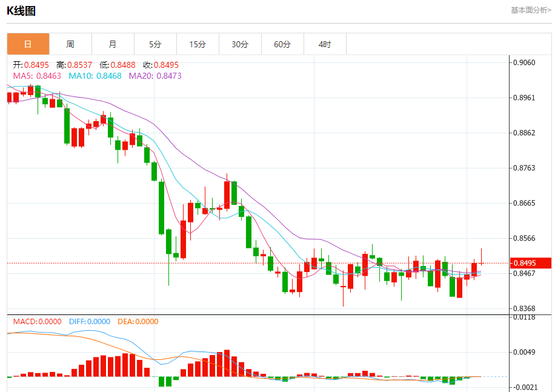Click the 收:0.8495 close price value
Screen dimensions: 555x392
pyautogui.click(x=161, y=65)
